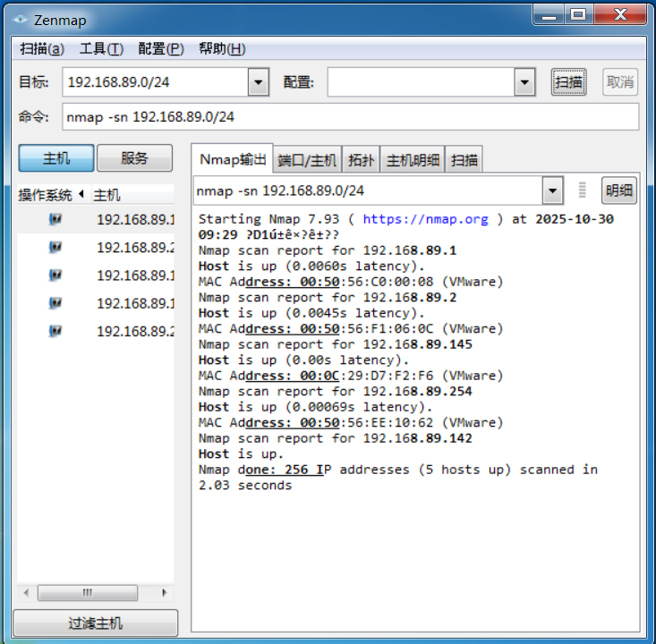This screenshot has width=656, height=644.
Task: Switch to the 主机明细 host details tab
Action: click(x=413, y=160)
